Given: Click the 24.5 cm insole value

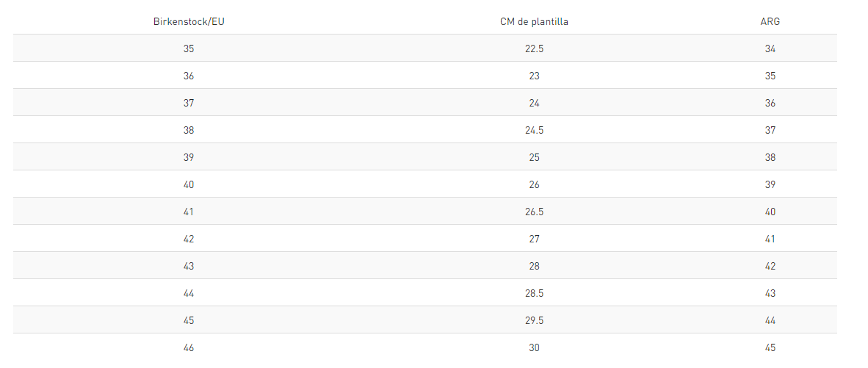Looking at the screenshot, I should (x=534, y=130).
